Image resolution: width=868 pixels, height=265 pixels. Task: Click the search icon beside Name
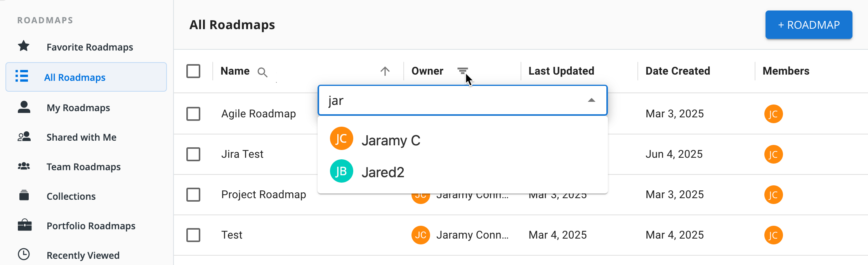[262, 72]
